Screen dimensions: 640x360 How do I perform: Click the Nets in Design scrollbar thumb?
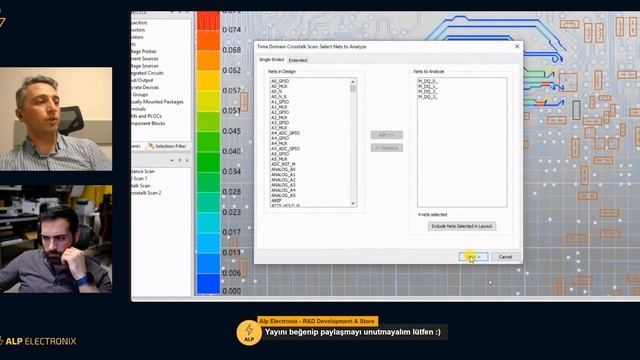353,89
